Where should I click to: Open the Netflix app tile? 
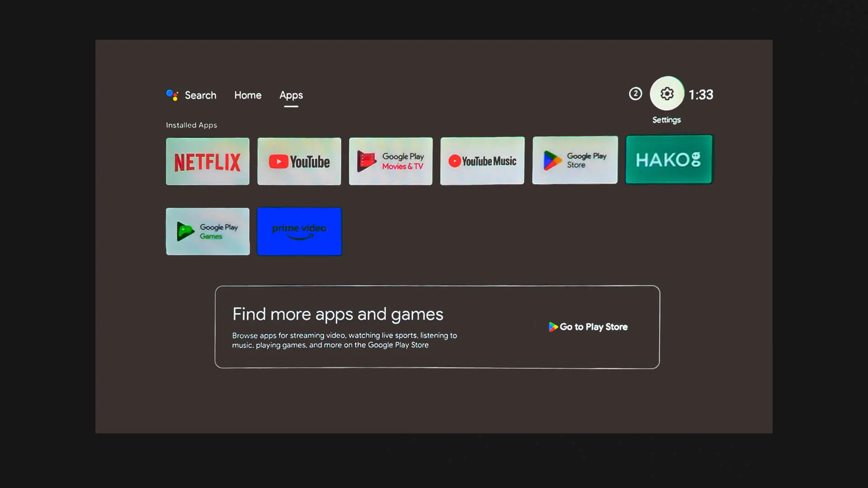coord(208,161)
